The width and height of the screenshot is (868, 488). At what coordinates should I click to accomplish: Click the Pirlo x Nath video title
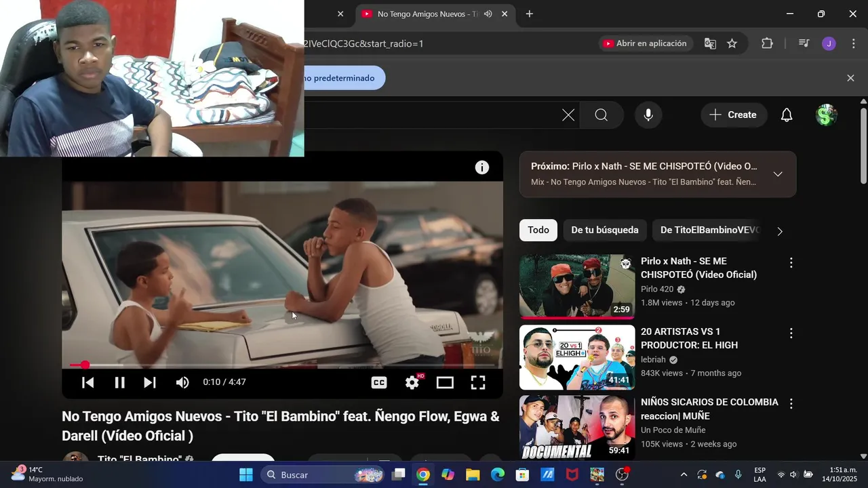click(699, 268)
